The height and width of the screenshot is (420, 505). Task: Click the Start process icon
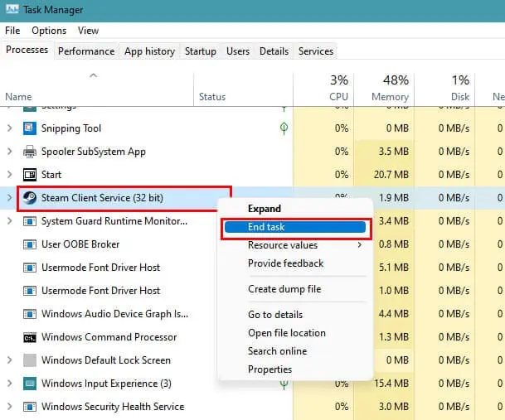pyautogui.click(x=30, y=175)
